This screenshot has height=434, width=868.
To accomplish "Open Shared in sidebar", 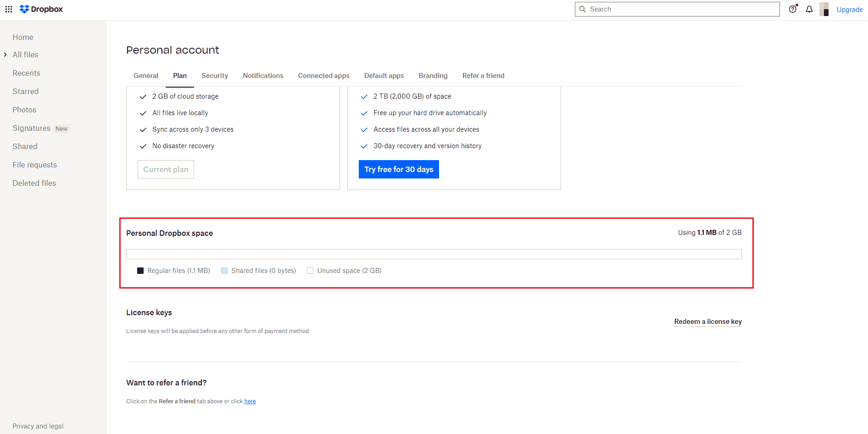I will click(x=25, y=146).
